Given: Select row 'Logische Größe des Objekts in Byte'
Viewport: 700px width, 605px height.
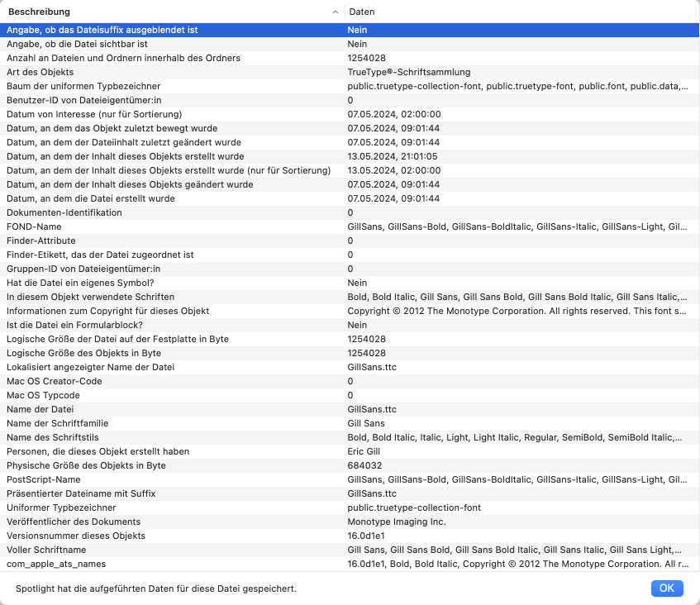Looking at the screenshot, I should click(x=350, y=353).
